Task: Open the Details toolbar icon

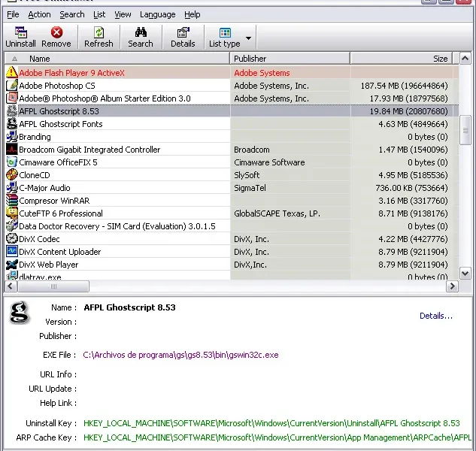Action: point(183,32)
